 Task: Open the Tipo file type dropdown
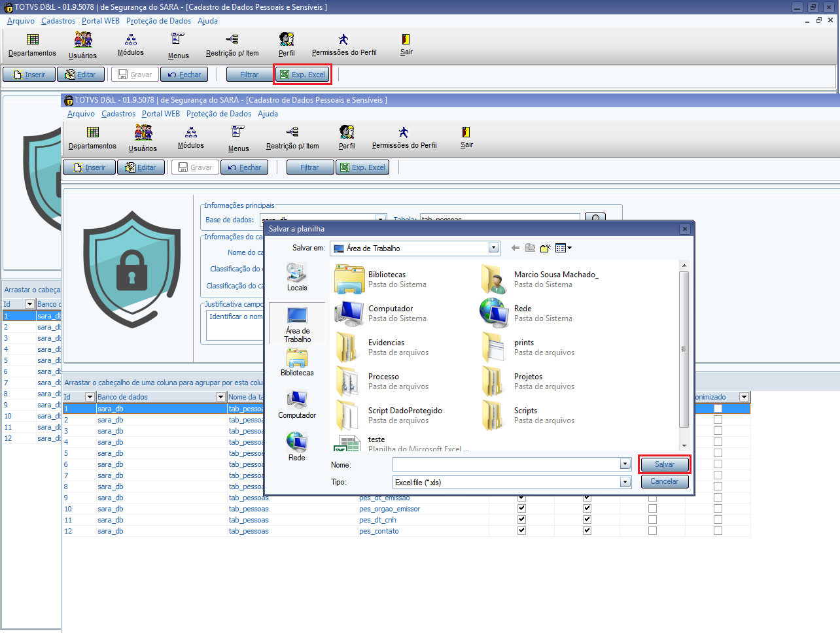pos(625,482)
